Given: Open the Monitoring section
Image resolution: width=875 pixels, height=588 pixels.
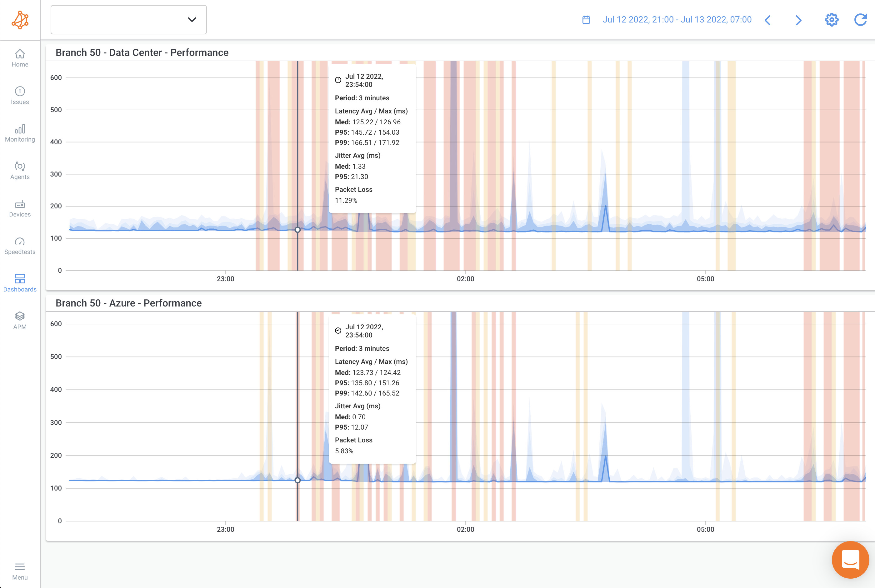Looking at the screenshot, I should point(19,133).
